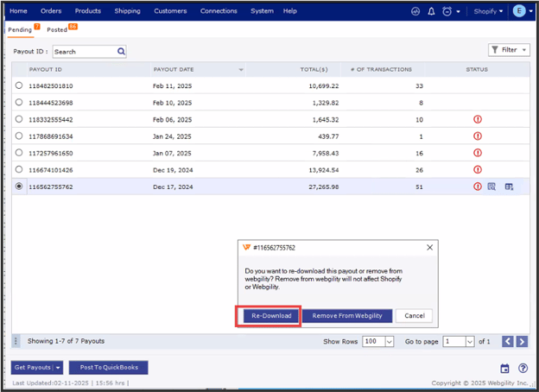Image resolution: width=539 pixels, height=392 pixels.
Task: Open the Connections menu
Action: coord(219,11)
